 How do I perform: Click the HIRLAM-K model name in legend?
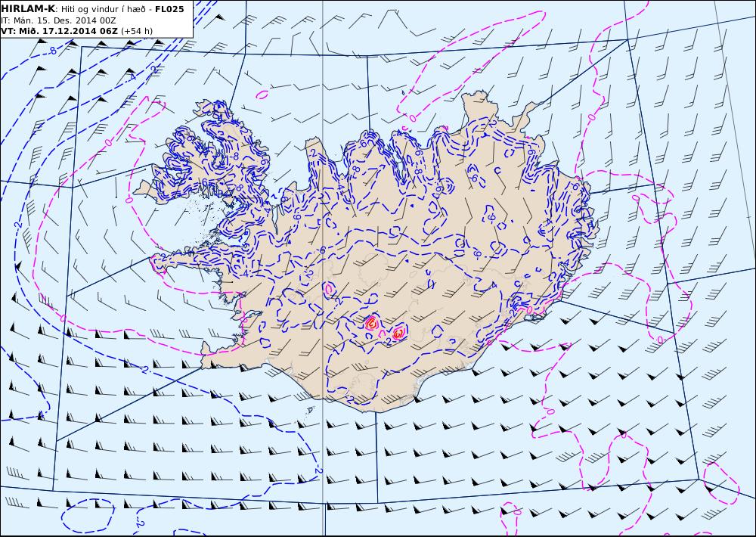coord(29,9)
